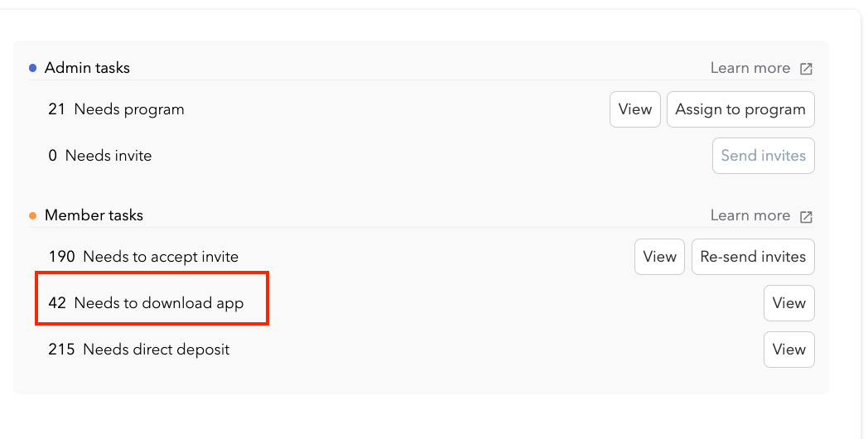The height and width of the screenshot is (439, 868).
Task: Open external link icon beside Admin tasks
Action: click(x=806, y=69)
